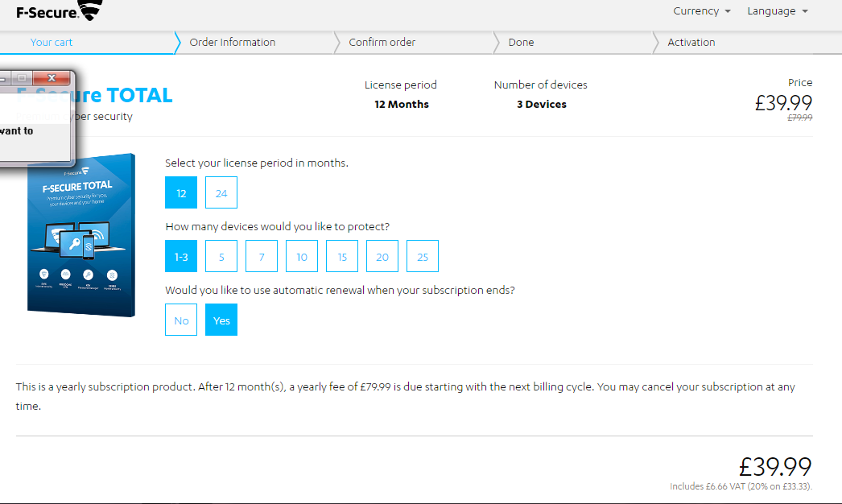Choose 10 devices option
This screenshot has height=504, width=842.
(302, 256)
